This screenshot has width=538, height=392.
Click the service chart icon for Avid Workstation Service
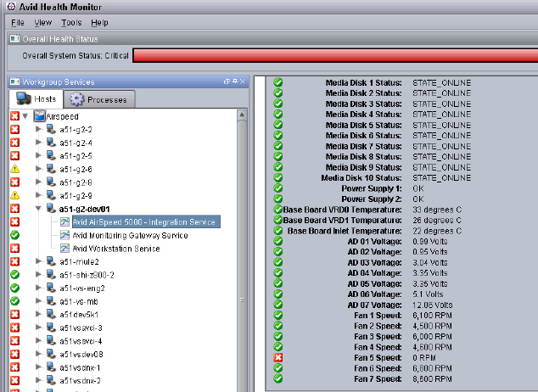click(64, 249)
